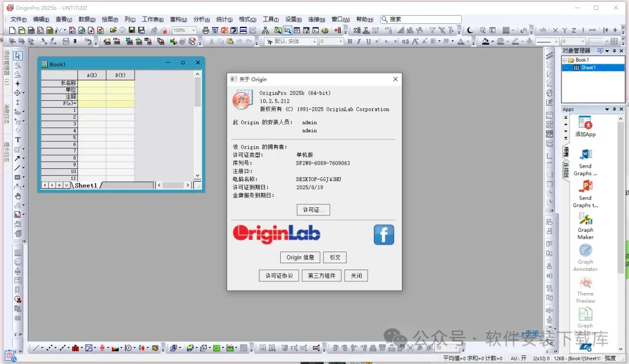Click the 搜索 search box
629x364 pixels.
421,19
